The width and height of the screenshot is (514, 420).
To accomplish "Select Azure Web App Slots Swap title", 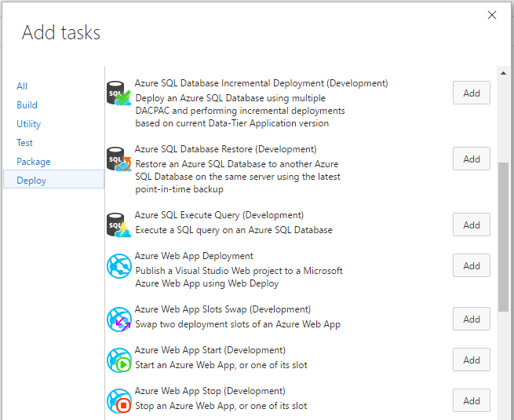I will point(223,309).
